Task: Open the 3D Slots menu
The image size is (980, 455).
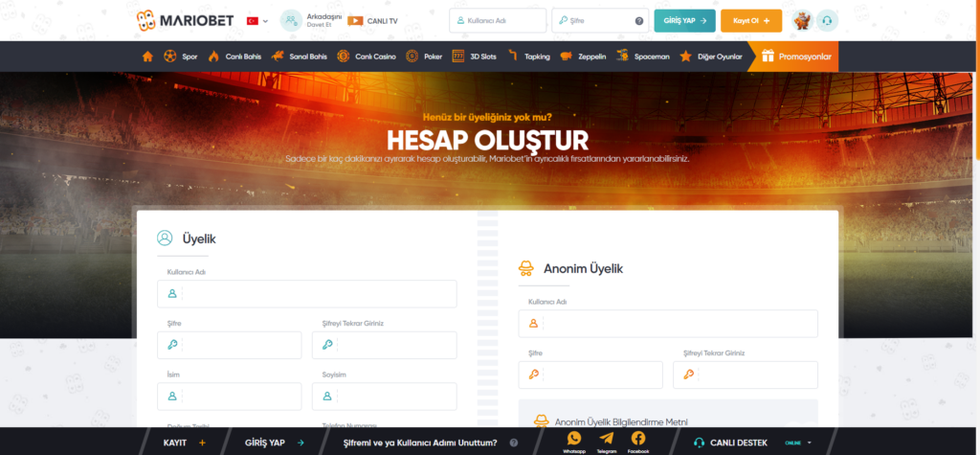Action: [474, 57]
